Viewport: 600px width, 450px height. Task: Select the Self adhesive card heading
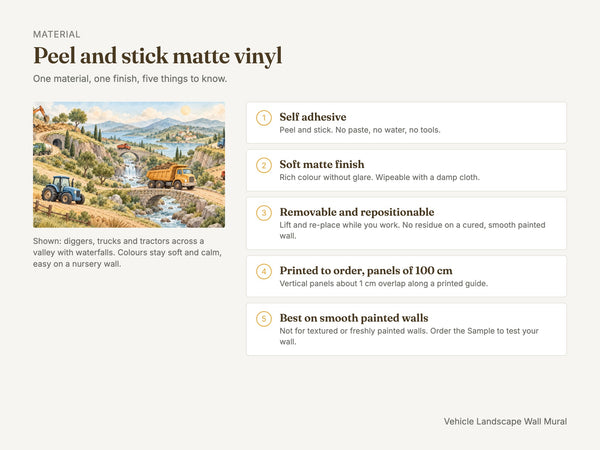click(313, 117)
